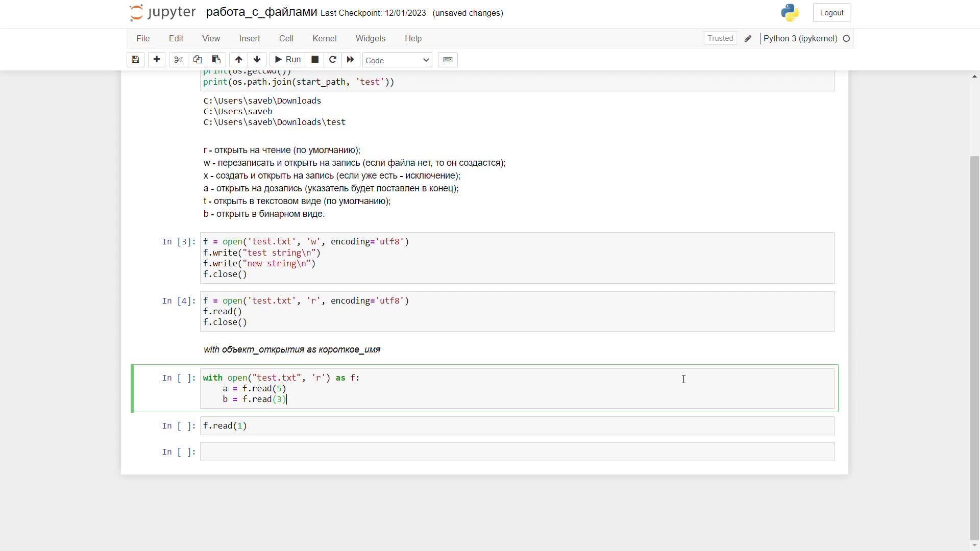Open the File menu

click(143, 38)
